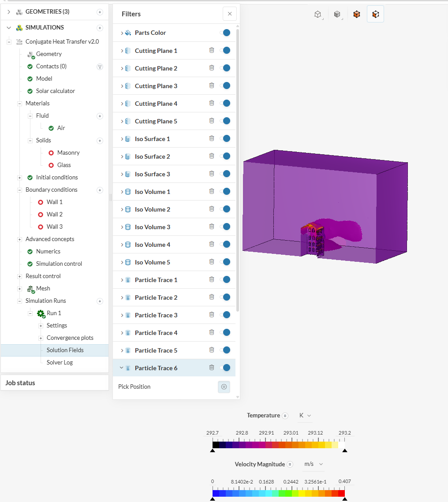Select Run 1 simulation run
This screenshot has width=448, height=502.
54,313
